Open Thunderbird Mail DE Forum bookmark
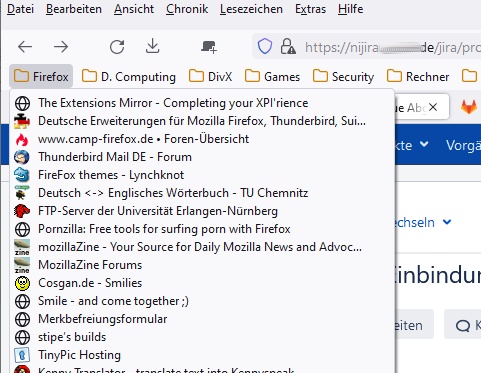 click(202, 157)
